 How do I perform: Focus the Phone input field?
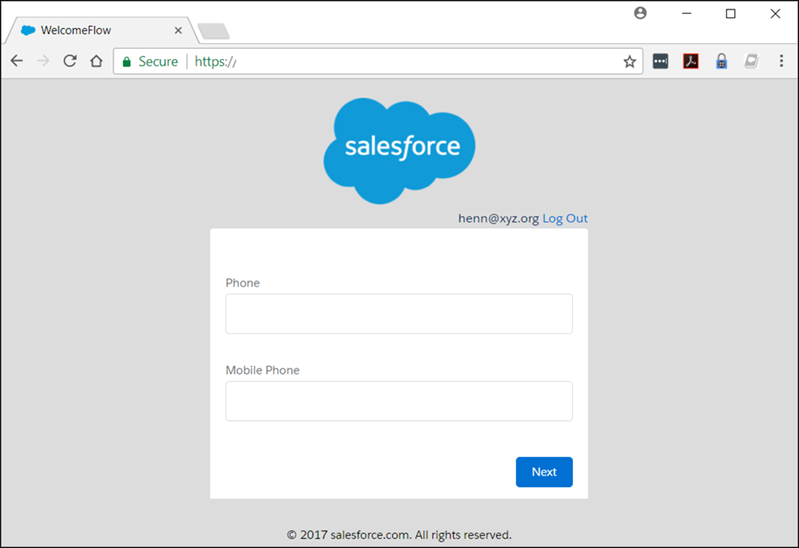coord(399,314)
